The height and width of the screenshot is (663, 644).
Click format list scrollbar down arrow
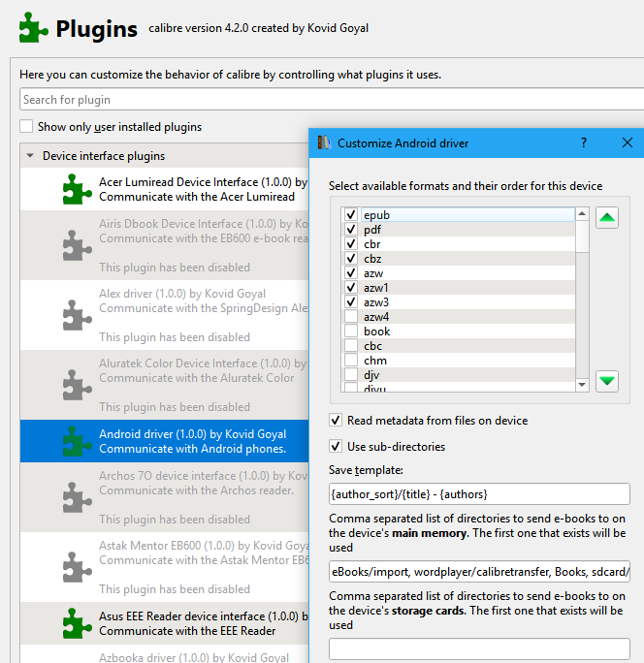pos(582,385)
